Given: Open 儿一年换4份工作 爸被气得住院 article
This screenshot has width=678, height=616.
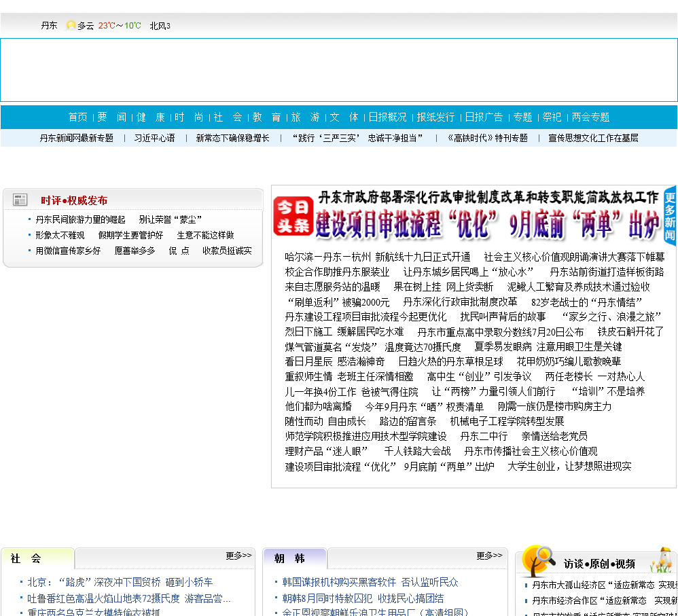Looking at the screenshot, I should tap(351, 392).
